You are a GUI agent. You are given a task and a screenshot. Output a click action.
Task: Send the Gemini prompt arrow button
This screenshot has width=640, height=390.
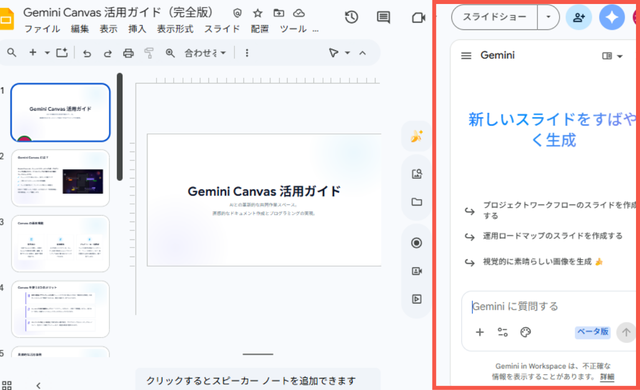(x=626, y=332)
